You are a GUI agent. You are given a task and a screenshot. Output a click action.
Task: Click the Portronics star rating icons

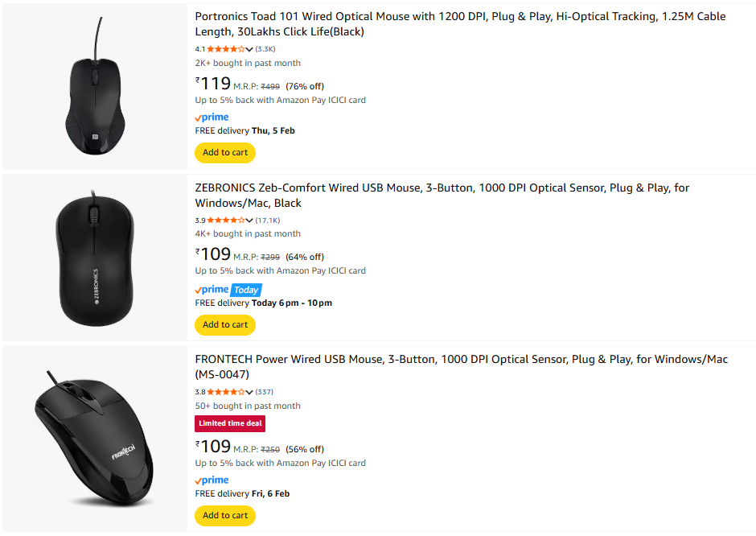pos(225,49)
